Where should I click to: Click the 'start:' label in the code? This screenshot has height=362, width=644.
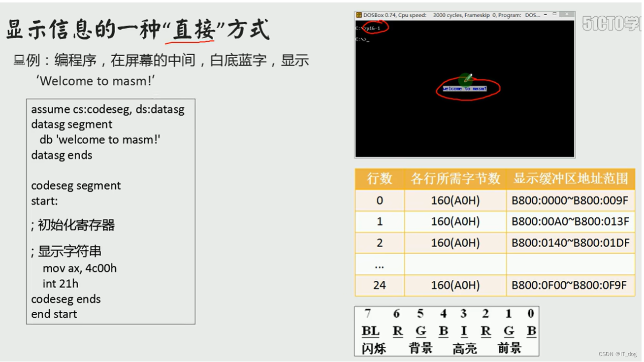point(44,201)
